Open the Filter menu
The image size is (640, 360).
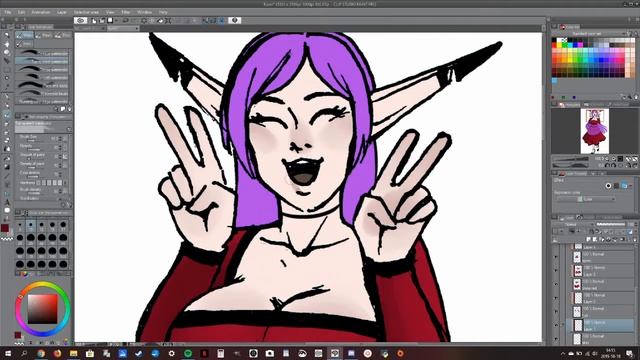[x=126, y=12]
